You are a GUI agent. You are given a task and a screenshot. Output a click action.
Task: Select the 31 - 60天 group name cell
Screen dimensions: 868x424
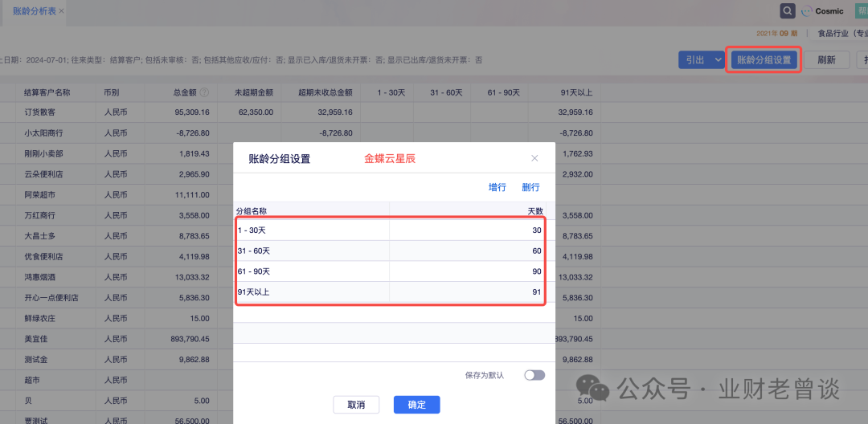tap(311, 251)
